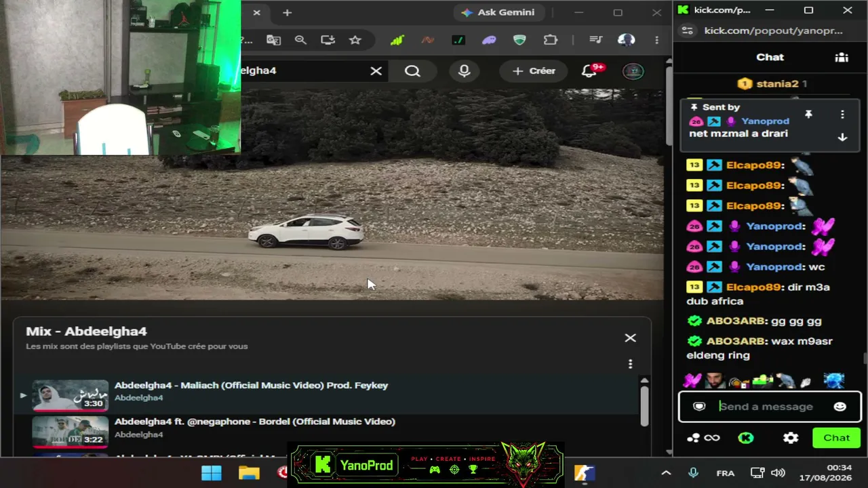Screen dimensions: 868x488
Task: Open the Chrome profile avatar
Action: coord(626,40)
